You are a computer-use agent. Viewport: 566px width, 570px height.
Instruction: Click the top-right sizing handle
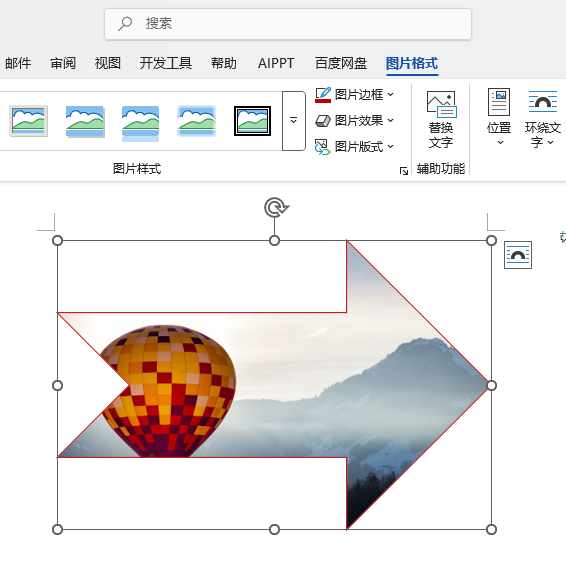(x=491, y=240)
